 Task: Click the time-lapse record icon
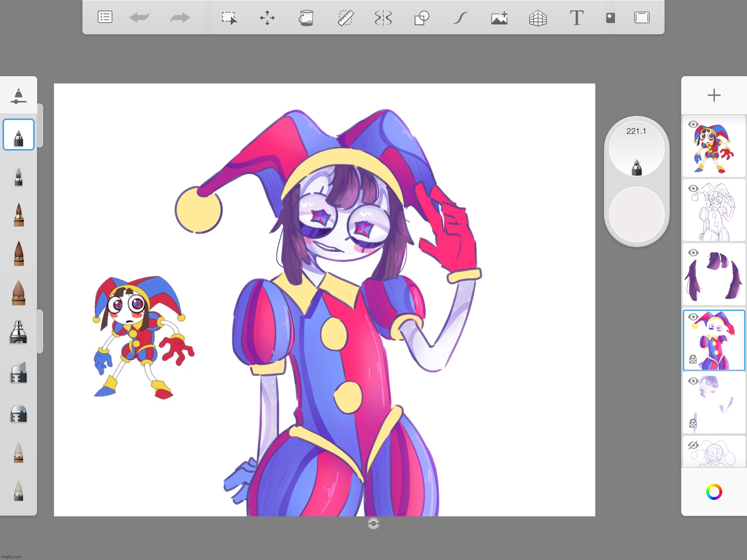(x=610, y=17)
